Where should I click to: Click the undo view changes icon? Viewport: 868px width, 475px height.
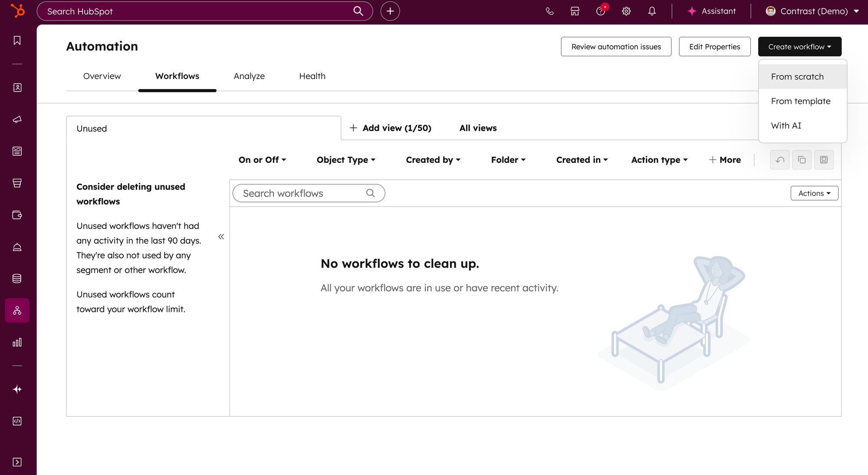(779, 160)
